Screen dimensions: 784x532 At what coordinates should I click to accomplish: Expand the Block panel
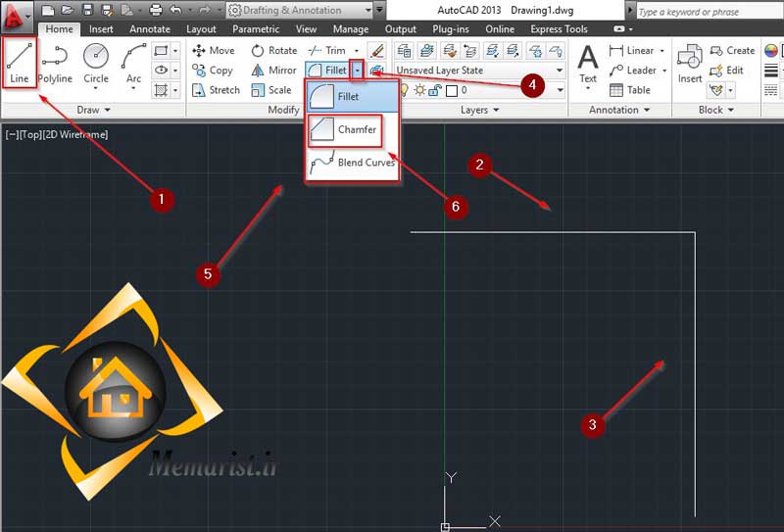(716, 110)
